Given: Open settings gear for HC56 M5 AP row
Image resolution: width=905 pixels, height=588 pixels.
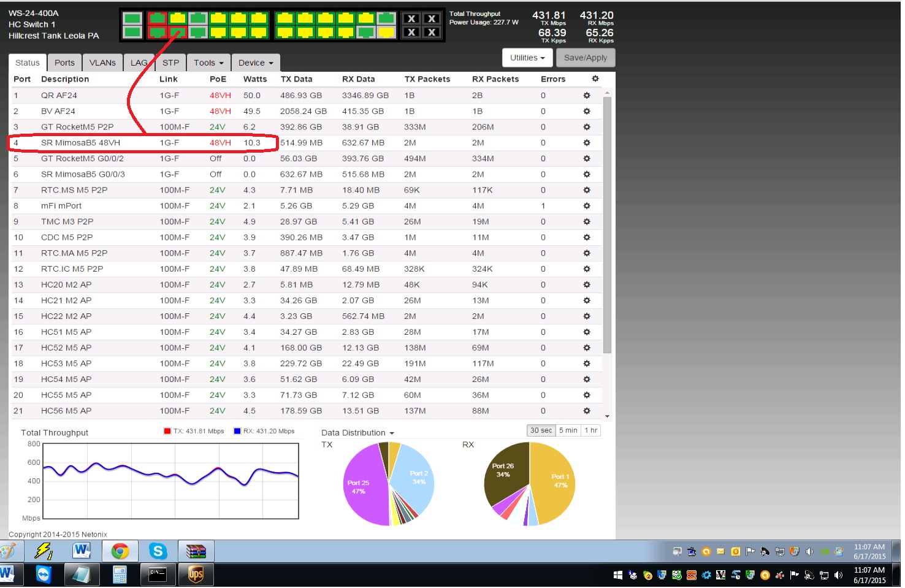Looking at the screenshot, I should click(x=587, y=411).
